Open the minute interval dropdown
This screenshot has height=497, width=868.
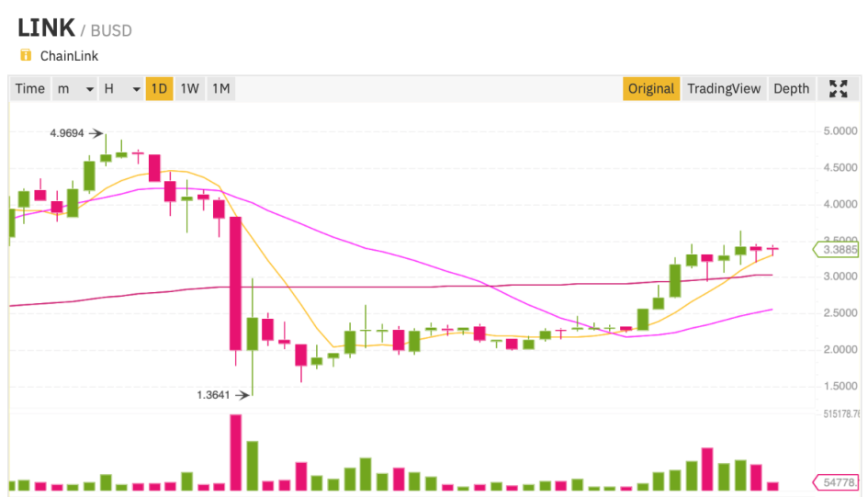point(74,88)
